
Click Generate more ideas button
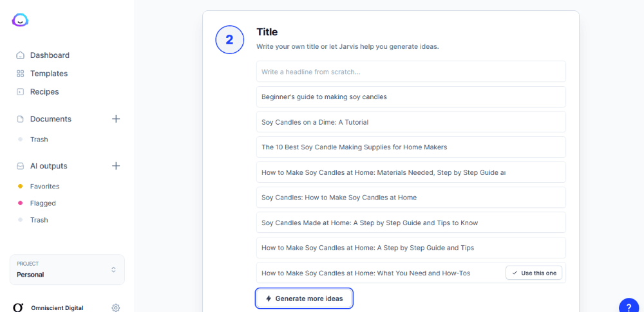(305, 298)
